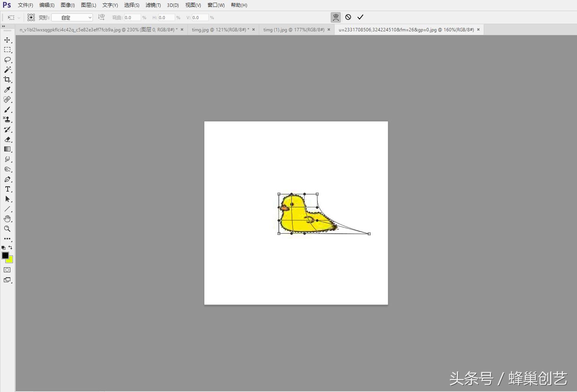This screenshot has width=577, height=392.
Task: Commit the warp transform with checkmark
Action: tap(360, 17)
